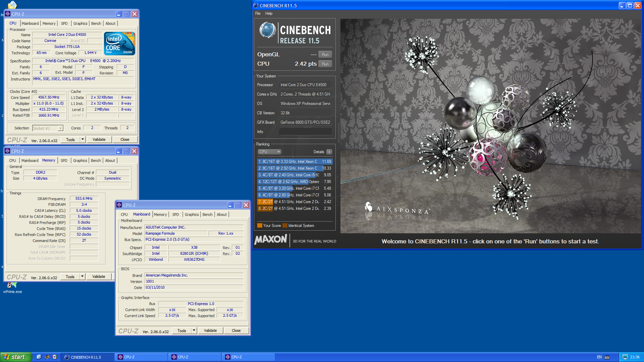Click Close in the top CPU-Z CPU window

[x=125, y=139]
